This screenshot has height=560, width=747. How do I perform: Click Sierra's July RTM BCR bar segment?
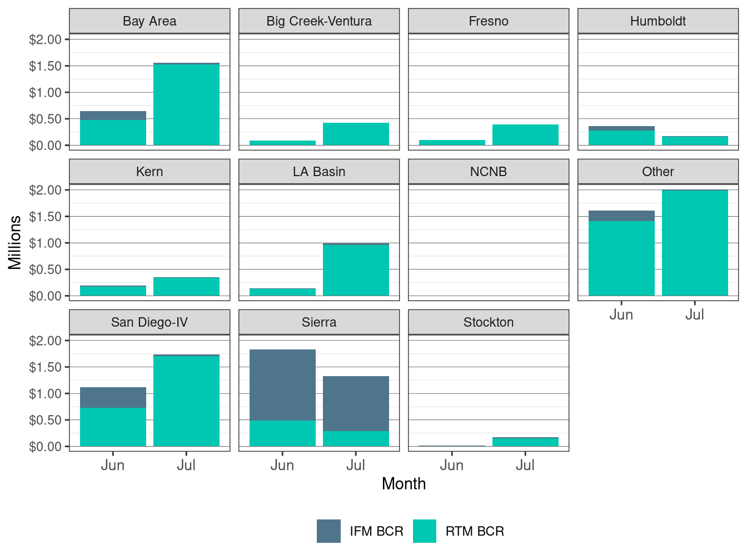tap(356, 439)
